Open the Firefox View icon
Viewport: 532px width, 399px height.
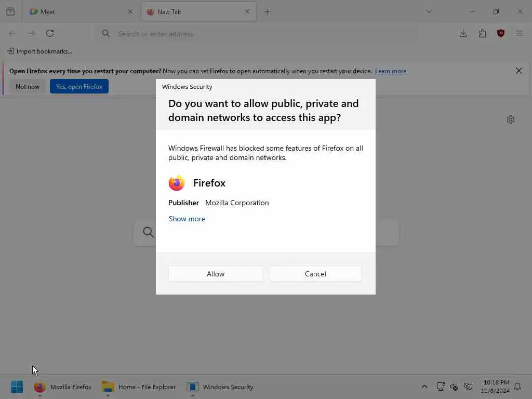click(x=10, y=11)
